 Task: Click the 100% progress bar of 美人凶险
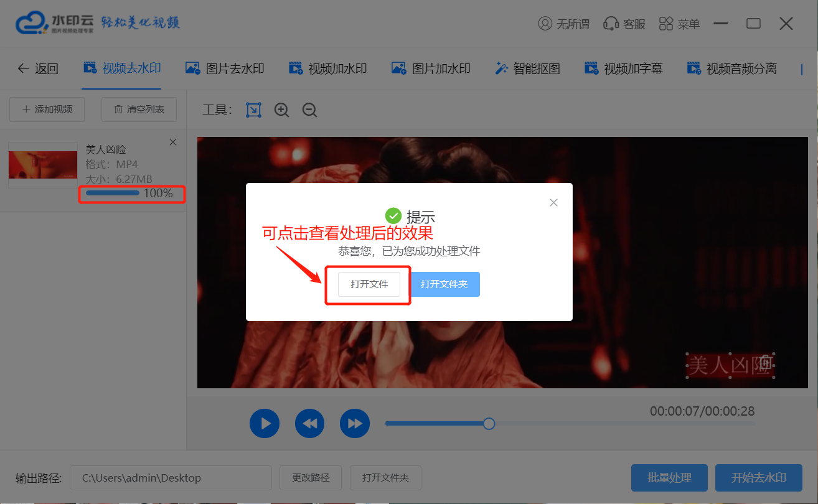[113, 193]
